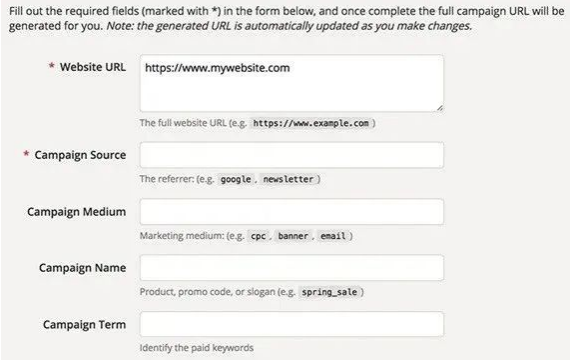Click the 'Campaign Name' label
The height and width of the screenshot is (360, 570).
[83, 268]
